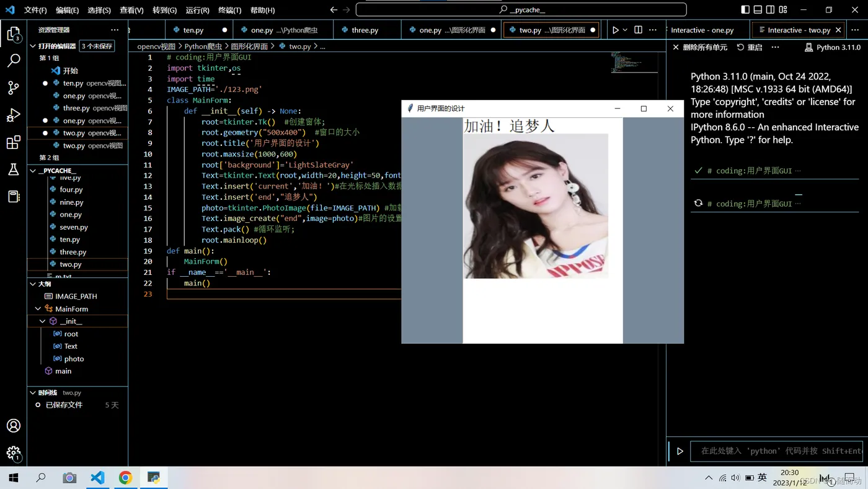Collapse the Outline section
868x489 pixels.
pyautogui.click(x=33, y=284)
